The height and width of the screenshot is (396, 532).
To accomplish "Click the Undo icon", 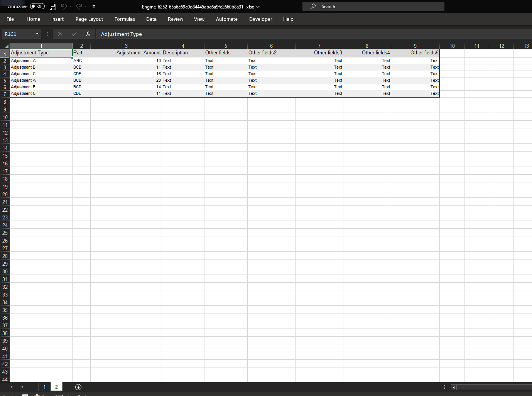I will coord(64,6).
